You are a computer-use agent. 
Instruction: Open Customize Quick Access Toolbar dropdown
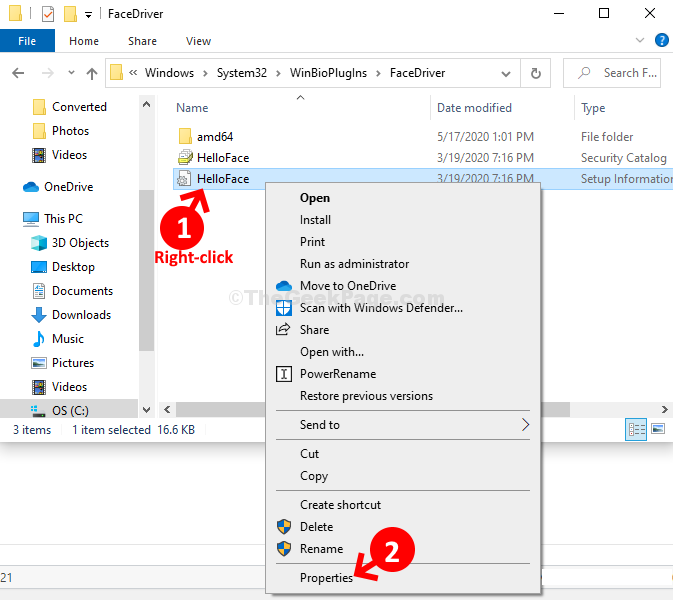(x=88, y=15)
